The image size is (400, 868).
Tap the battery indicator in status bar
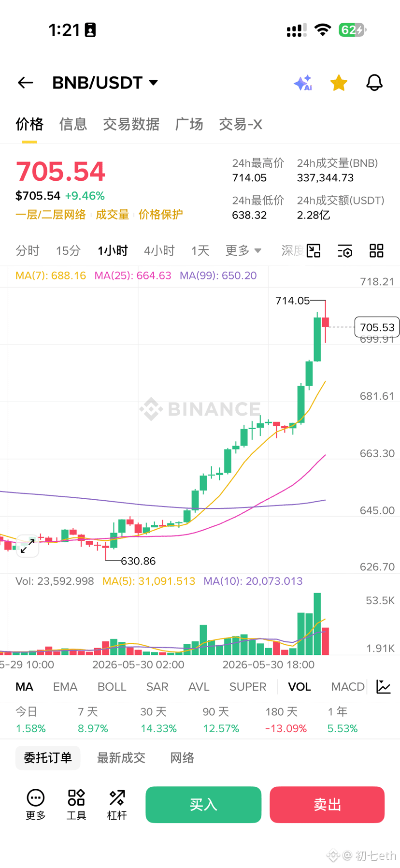pyautogui.click(x=352, y=30)
